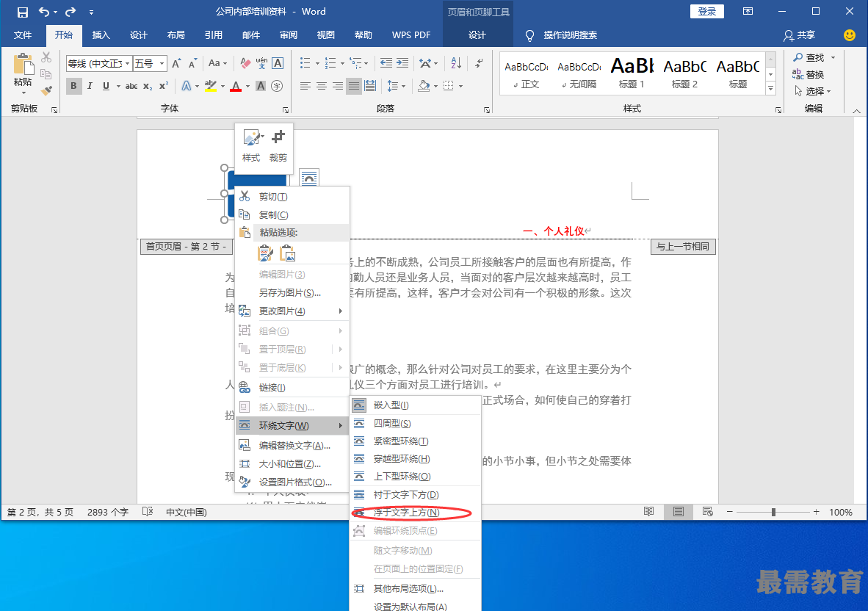The height and width of the screenshot is (611, 868).
Task: Switch to the 布局 ribbon tab
Action: click(x=176, y=35)
